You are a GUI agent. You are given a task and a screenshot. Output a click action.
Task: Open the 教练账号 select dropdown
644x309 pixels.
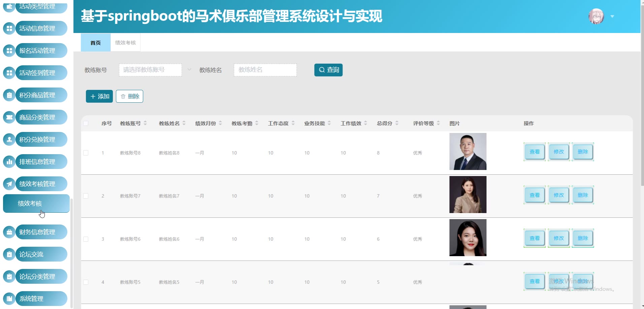[150, 70]
